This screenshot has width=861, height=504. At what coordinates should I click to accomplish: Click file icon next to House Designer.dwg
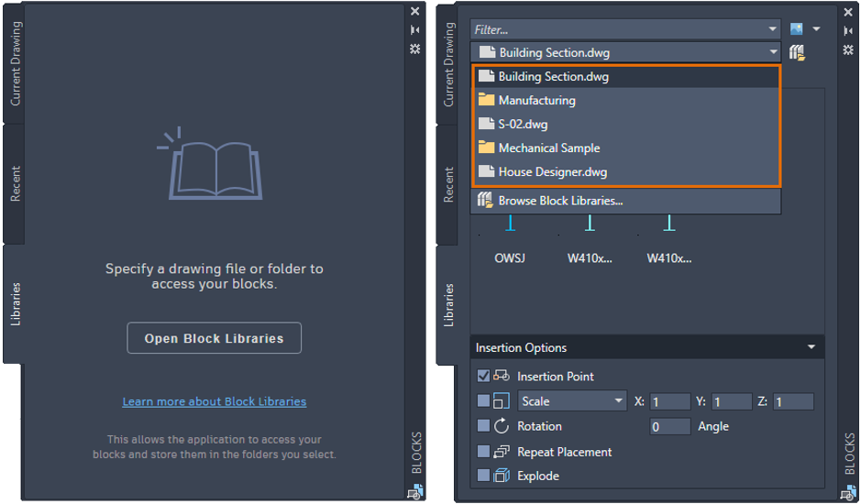486,171
